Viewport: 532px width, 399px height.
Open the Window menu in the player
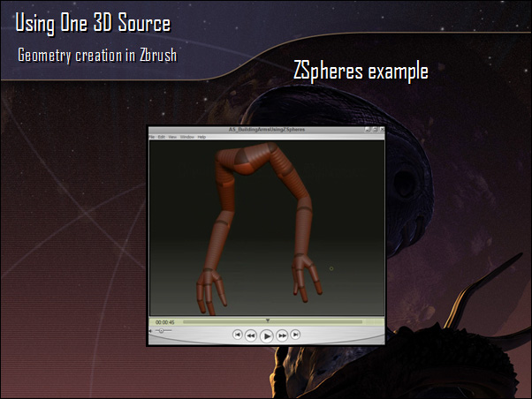pos(187,137)
